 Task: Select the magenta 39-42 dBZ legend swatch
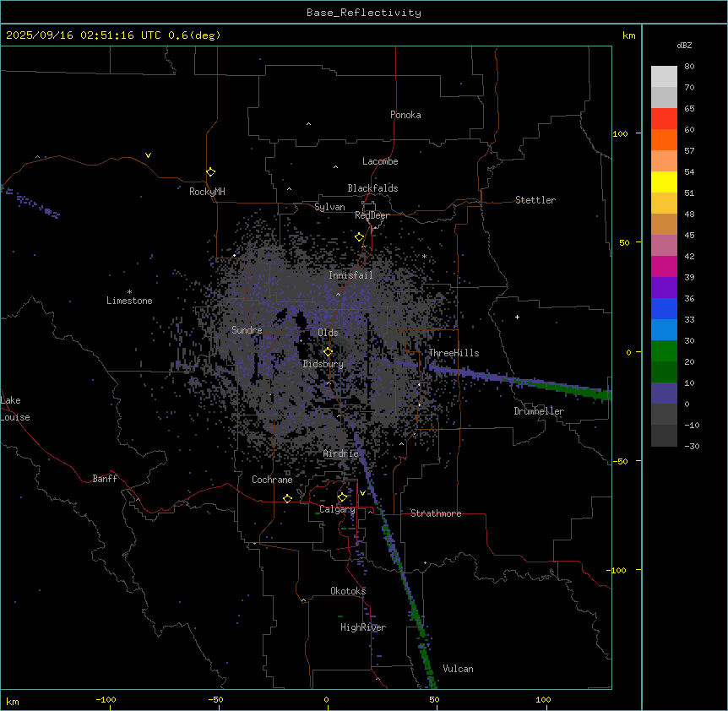[664, 266]
